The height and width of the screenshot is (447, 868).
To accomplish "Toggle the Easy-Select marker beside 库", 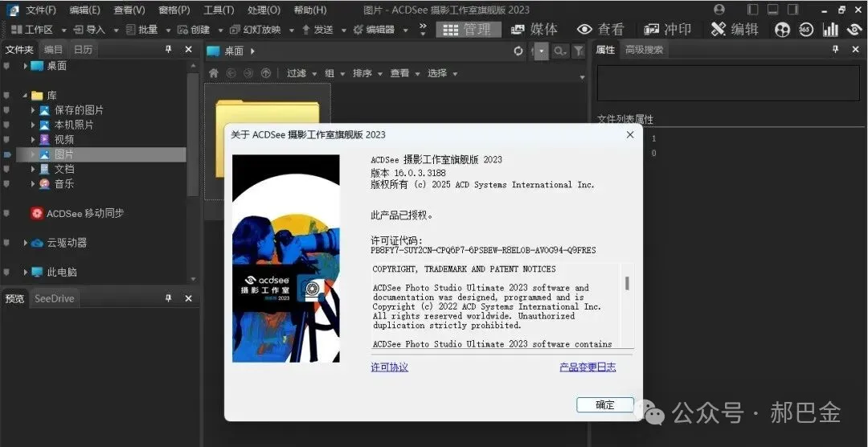I will (6, 96).
